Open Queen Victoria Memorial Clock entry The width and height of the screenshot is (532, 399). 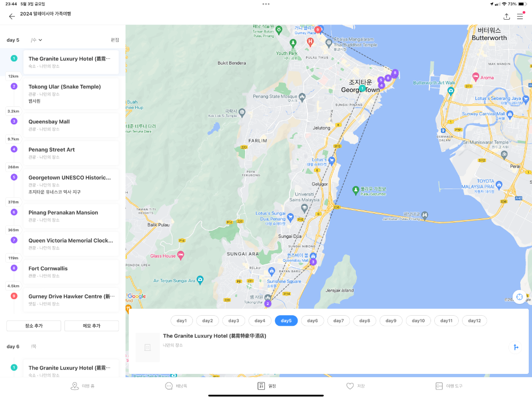point(71,244)
